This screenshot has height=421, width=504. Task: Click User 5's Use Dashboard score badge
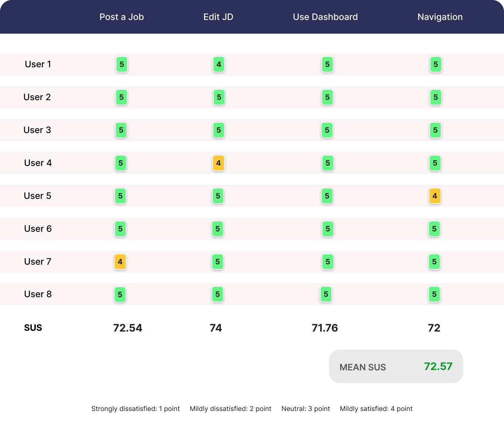pyautogui.click(x=327, y=196)
